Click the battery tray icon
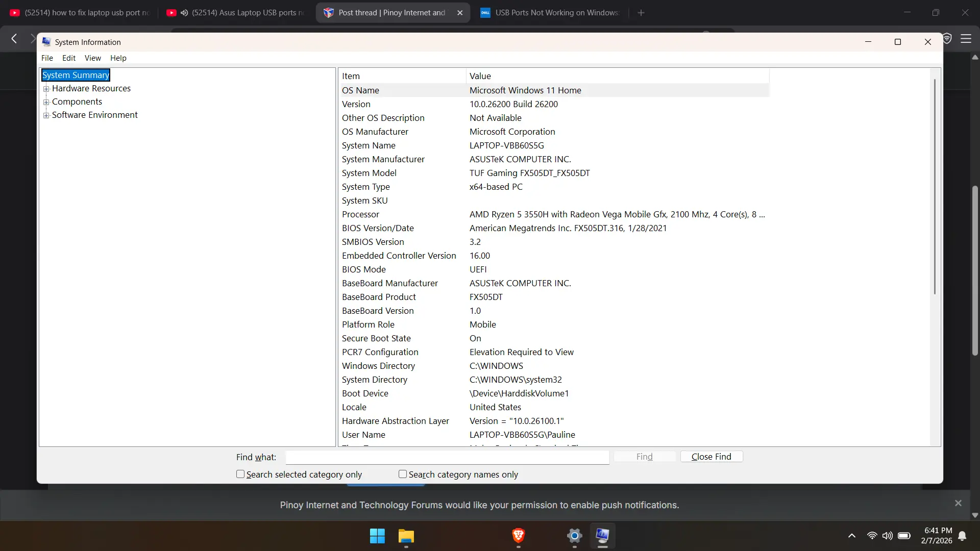 click(904, 536)
